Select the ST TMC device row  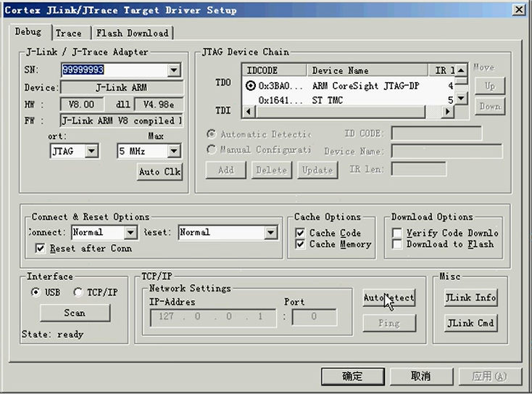coord(348,100)
